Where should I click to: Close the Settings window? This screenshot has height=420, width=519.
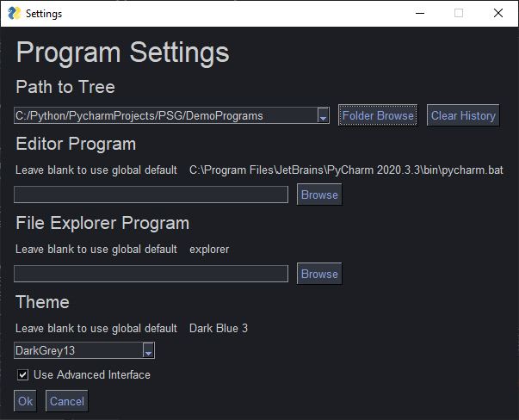pyautogui.click(x=498, y=13)
